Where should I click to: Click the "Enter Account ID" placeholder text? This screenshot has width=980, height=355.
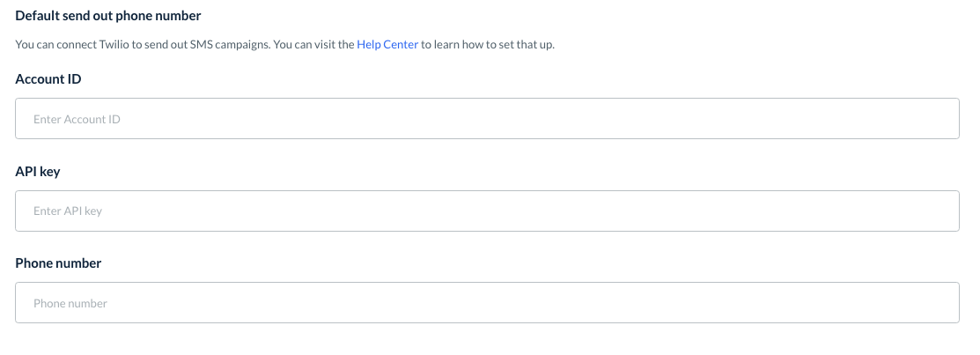tap(77, 119)
